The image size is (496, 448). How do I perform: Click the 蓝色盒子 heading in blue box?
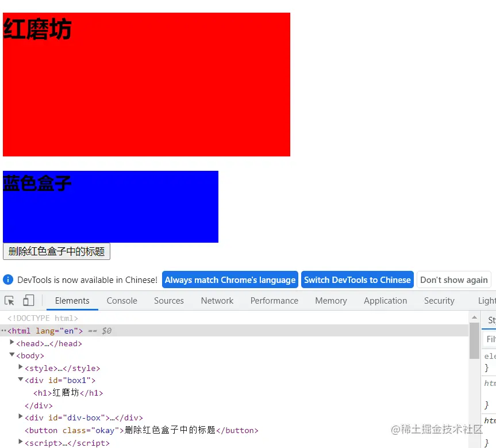tap(37, 183)
